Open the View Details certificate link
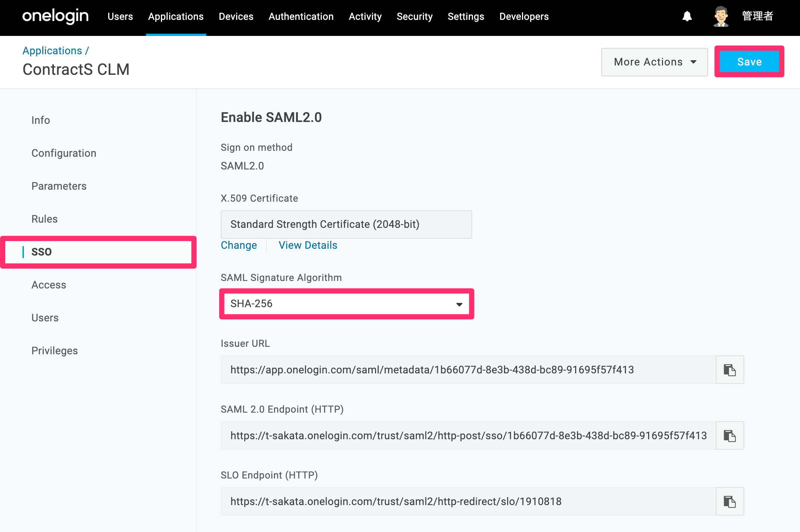 click(x=308, y=245)
